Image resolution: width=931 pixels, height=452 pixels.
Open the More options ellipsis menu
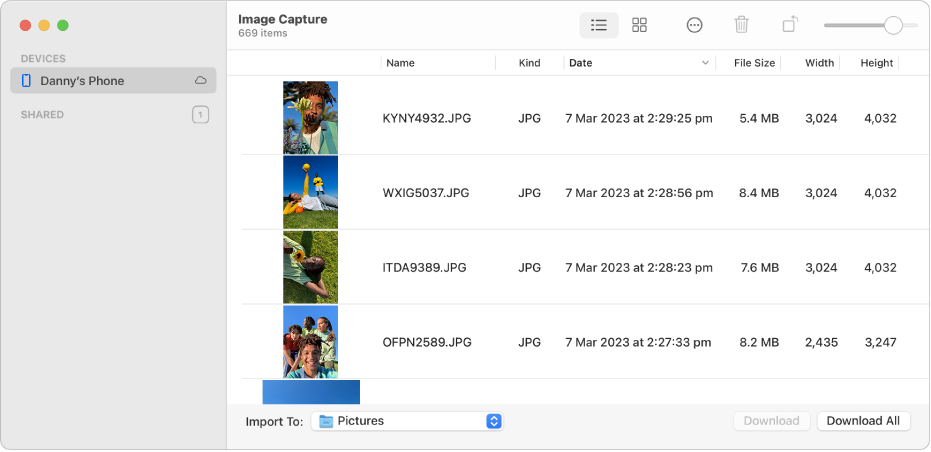tap(695, 25)
